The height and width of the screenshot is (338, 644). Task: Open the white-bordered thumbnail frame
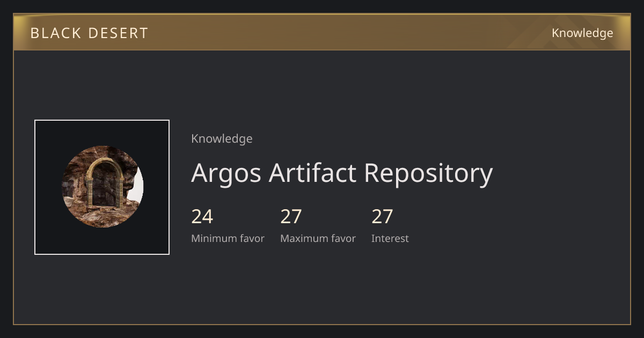pos(102,187)
